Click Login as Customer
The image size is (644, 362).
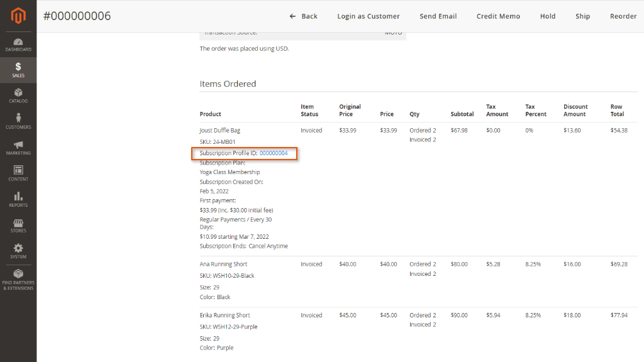point(369,16)
